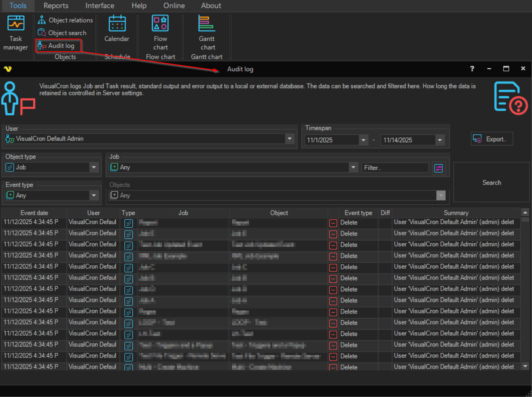Open the Flow chart view

click(x=160, y=33)
